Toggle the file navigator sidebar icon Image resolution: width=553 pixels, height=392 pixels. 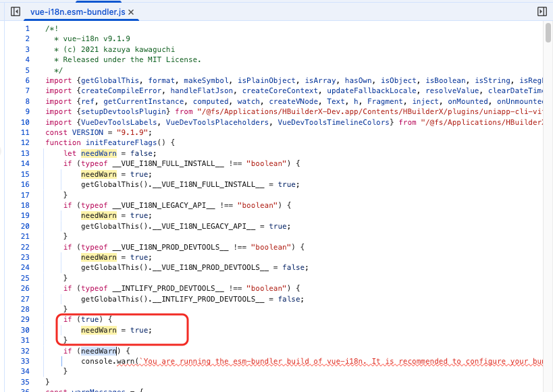tap(15, 11)
